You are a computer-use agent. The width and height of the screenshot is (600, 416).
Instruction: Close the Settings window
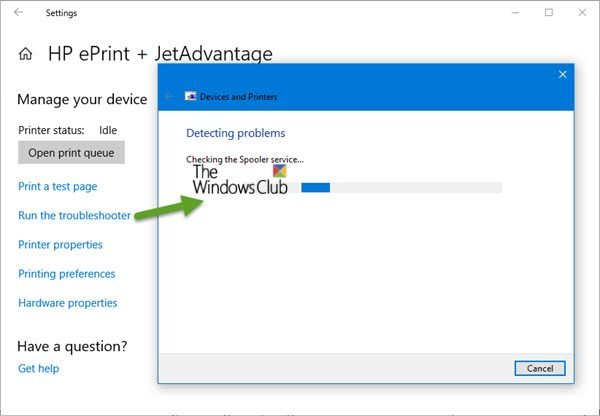[582, 13]
